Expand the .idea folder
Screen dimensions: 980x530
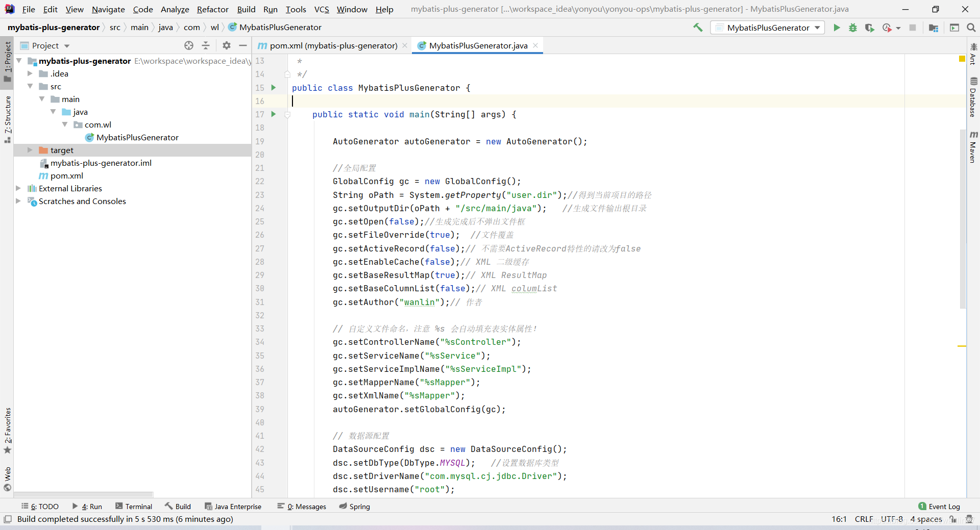point(30,73)
